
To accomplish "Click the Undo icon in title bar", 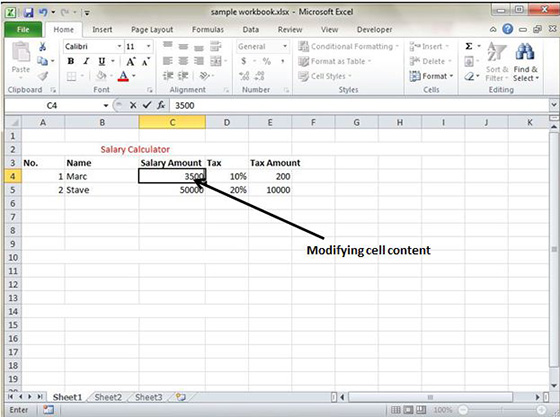I will point(43,12).
